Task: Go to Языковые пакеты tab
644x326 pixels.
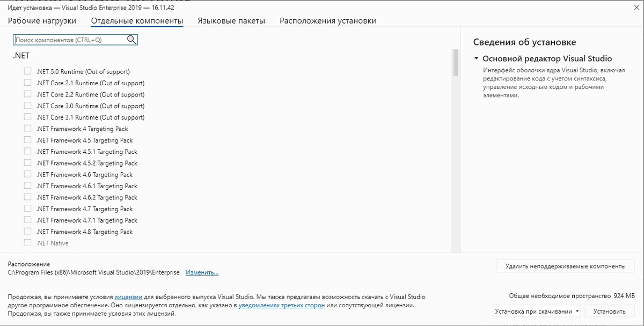Action: point(231,21)
